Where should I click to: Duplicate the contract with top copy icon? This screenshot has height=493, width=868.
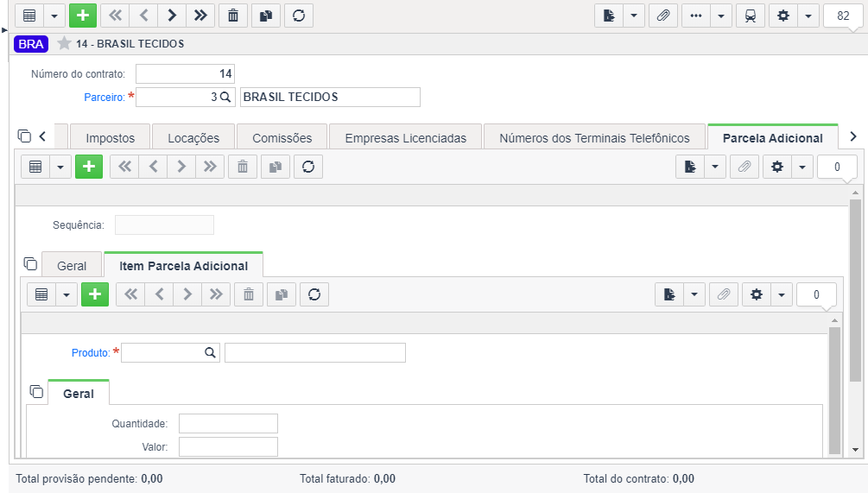tap(266, 16)
